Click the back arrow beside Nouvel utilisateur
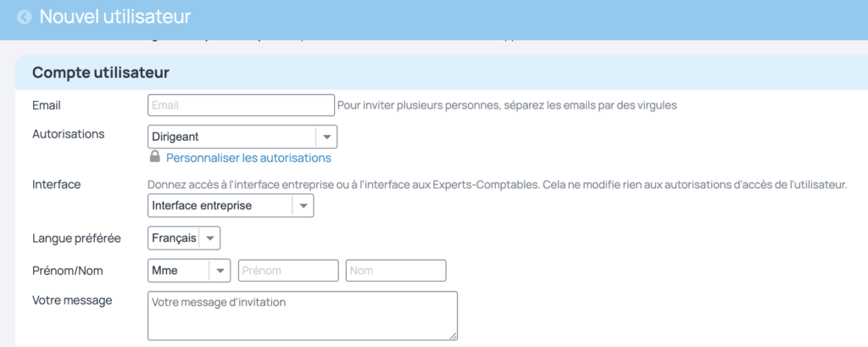The image size is (868, 347). point(25,18)
